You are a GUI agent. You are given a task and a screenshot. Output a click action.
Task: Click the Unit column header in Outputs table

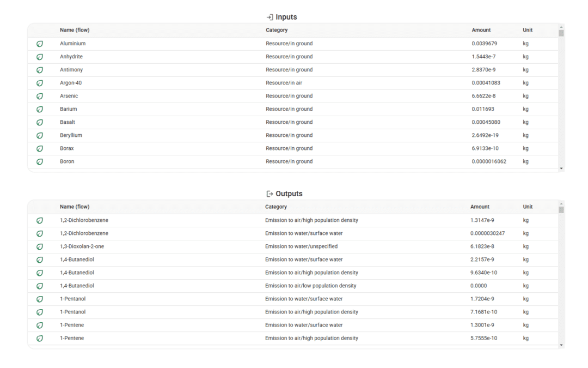click(x=528, y=207)
